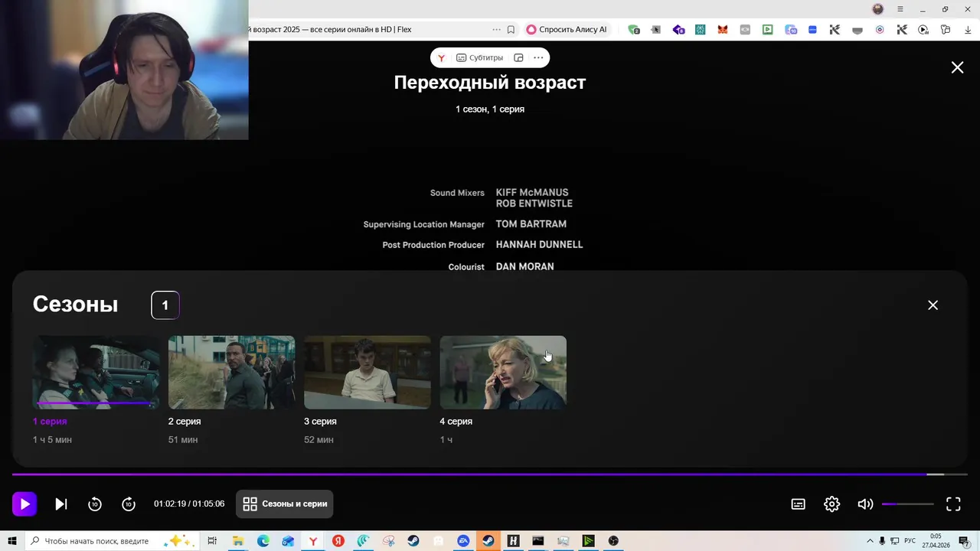Enter fullscreen mode
Image resolution: width=980 pixels, height=551 pixels.
click(953, 504)
